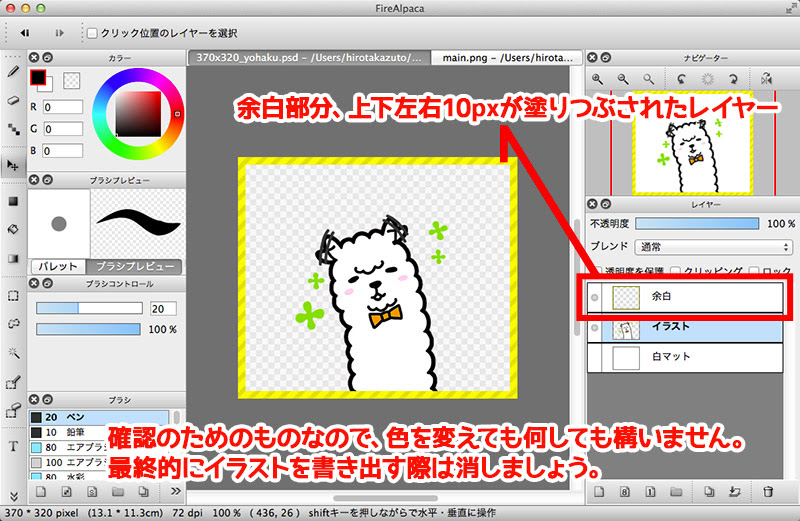Select the Dot pixel tool

(13, 129)
